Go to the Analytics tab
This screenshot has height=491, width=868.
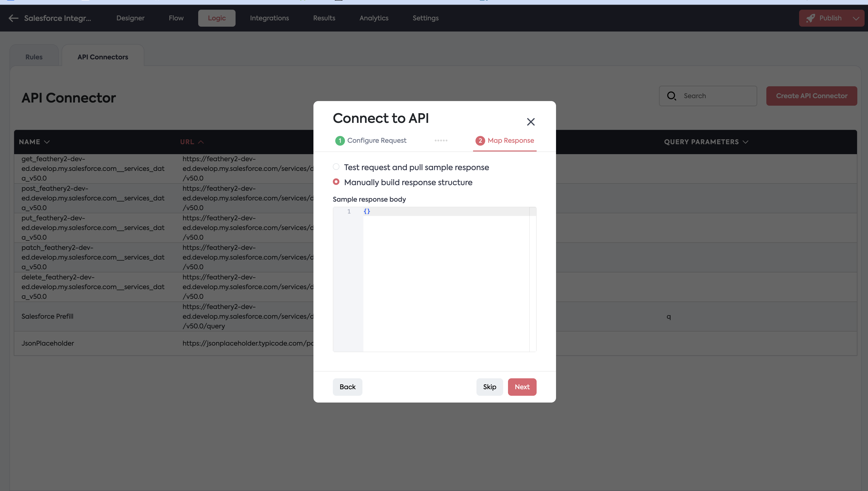pyautogui.click(x=374, y=18)
